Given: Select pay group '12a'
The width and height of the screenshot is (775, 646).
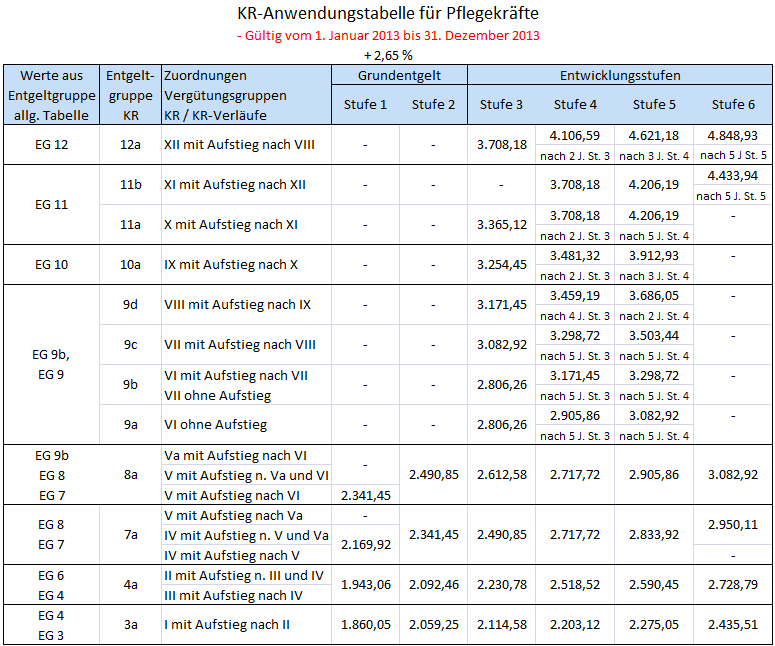Looking at the screenshot, I should [130, 145].
